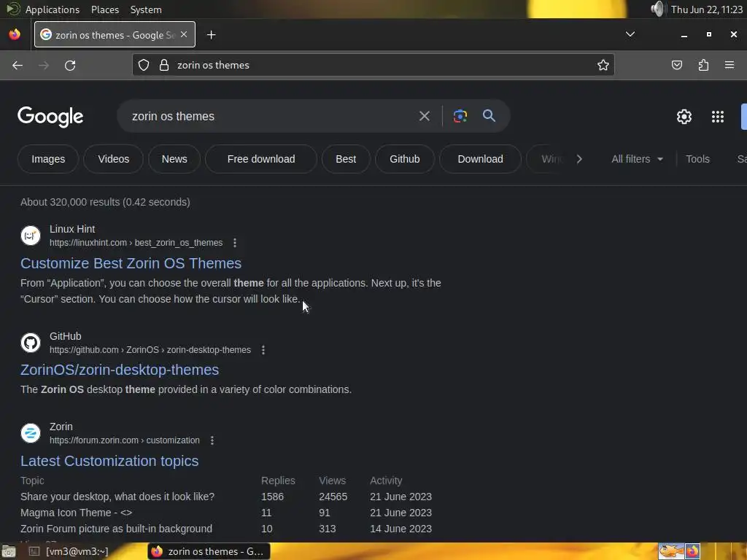Open Google quick settings gear
Viewport: 747px width, 560px height.
[x=684, y=117]
